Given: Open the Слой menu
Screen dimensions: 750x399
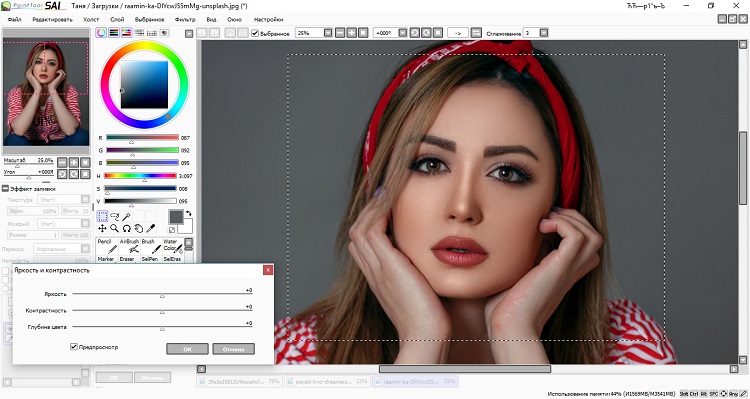Looking at the screenshot, I should (117, 20).
